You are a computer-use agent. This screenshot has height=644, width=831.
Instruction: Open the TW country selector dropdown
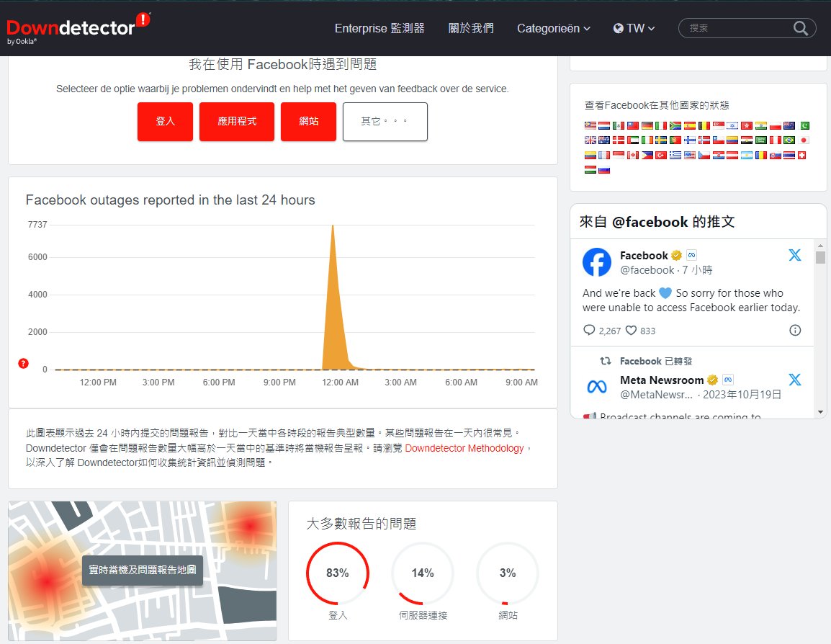[634, 28]
